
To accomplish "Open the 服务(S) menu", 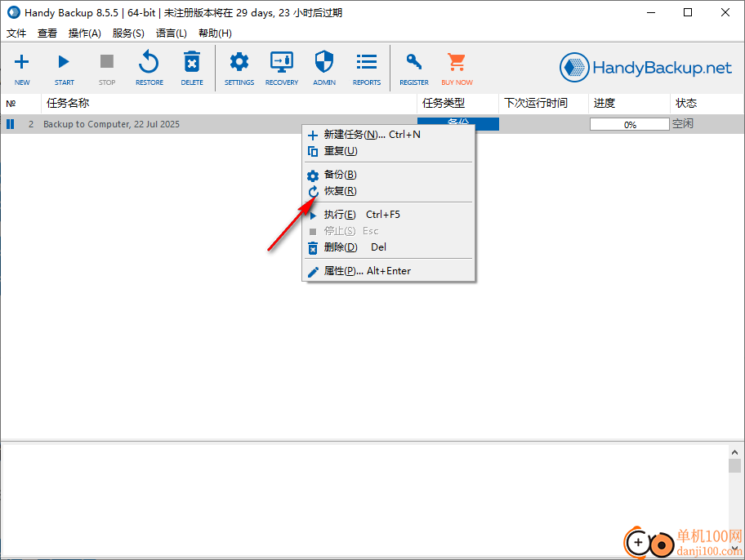I will tap(128, 33).
